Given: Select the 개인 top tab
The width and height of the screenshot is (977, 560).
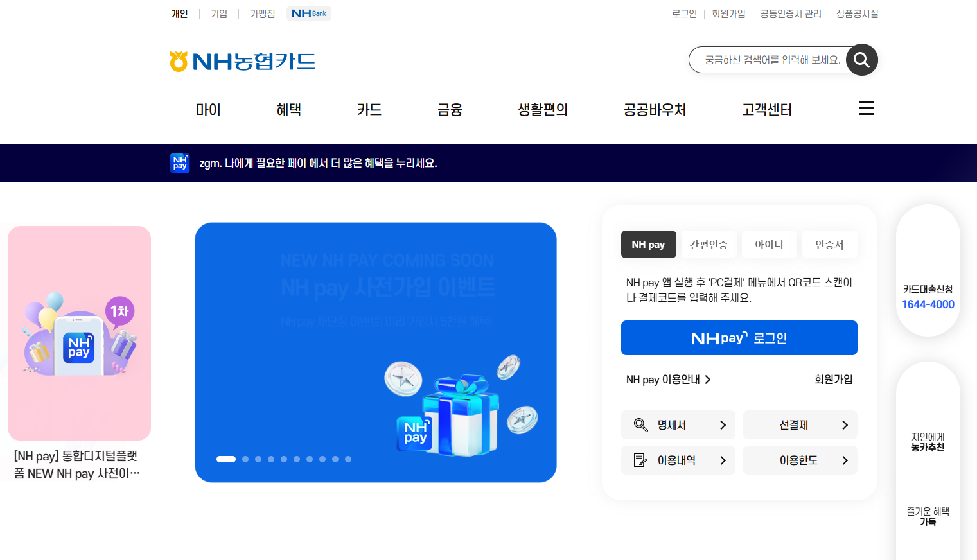Looking at the screenshot, I should (x=180, y=13).
